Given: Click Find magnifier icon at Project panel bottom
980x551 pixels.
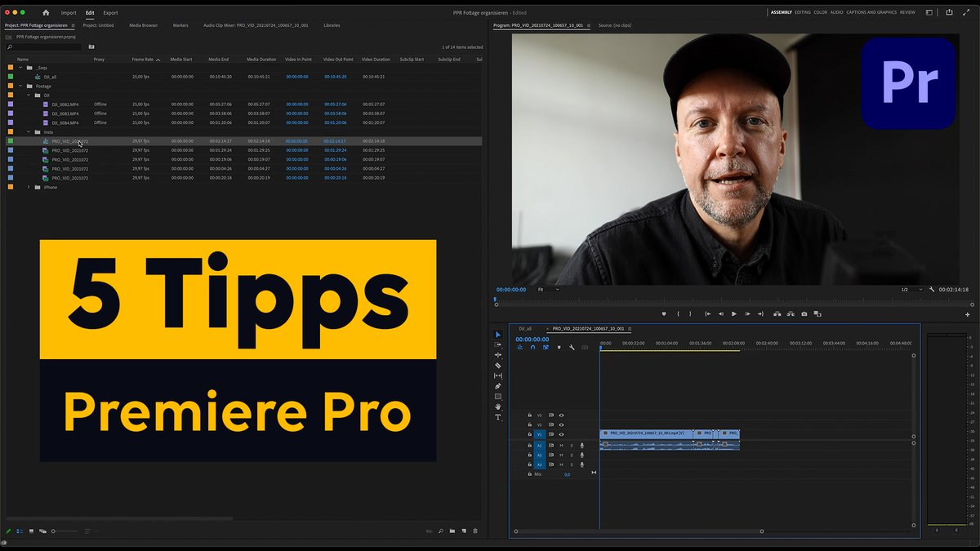Looking at the screenshot, I should [x=441, y=531].
